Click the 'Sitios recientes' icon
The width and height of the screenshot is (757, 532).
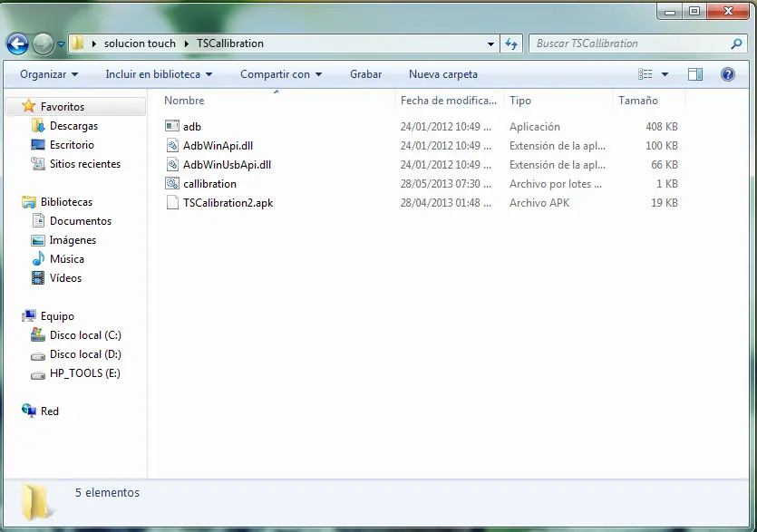(x=38, y=164)
